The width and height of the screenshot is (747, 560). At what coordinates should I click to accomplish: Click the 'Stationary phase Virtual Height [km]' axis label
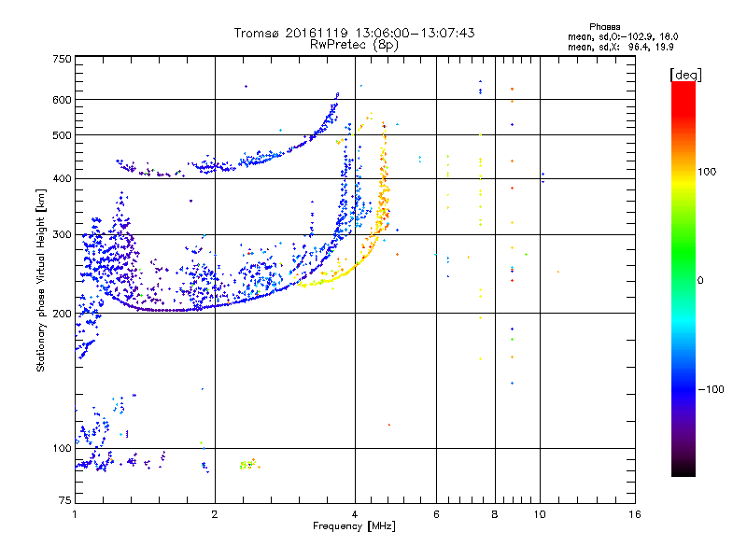coord(40,280)
